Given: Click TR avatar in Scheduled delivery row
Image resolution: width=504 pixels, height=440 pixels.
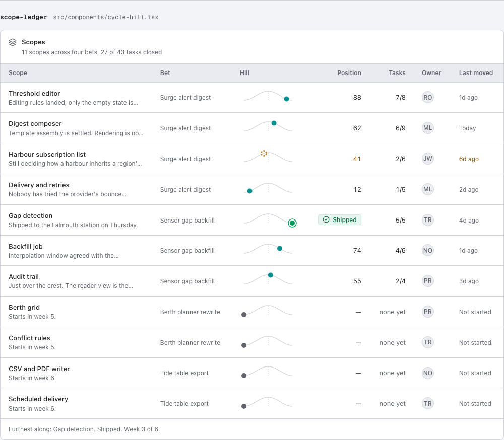Looking at the screenshot, I should (427, 404).
